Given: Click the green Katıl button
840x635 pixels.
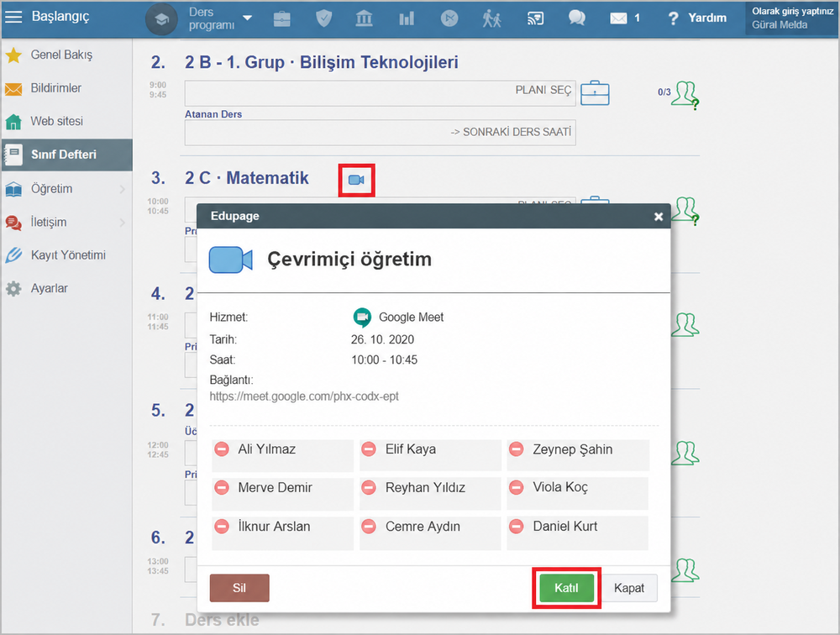Looking at the screenshot, I should tap(566, 588).
